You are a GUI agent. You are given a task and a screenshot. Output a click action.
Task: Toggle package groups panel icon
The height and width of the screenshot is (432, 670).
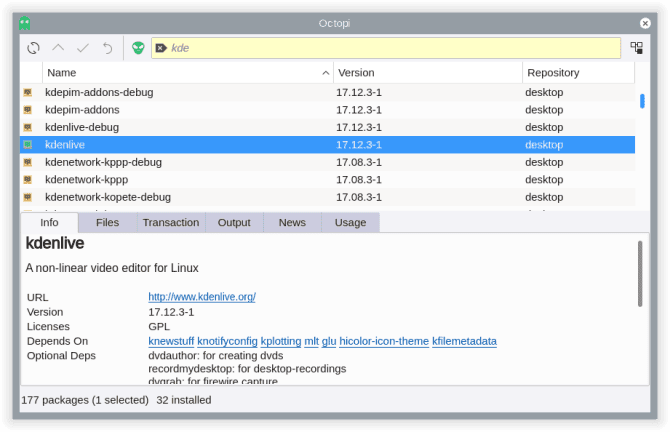pos(637,47)
